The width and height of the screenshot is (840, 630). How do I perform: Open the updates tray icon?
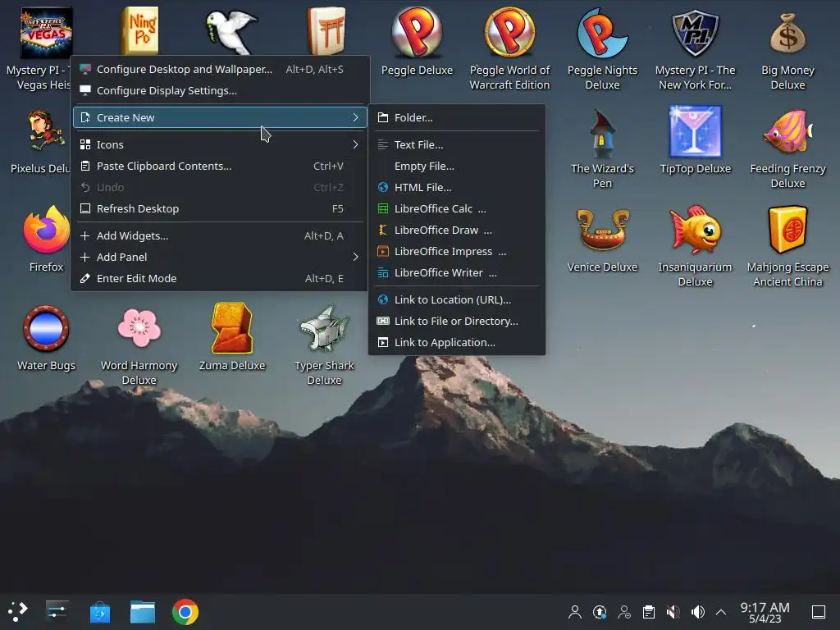[600, 612]
